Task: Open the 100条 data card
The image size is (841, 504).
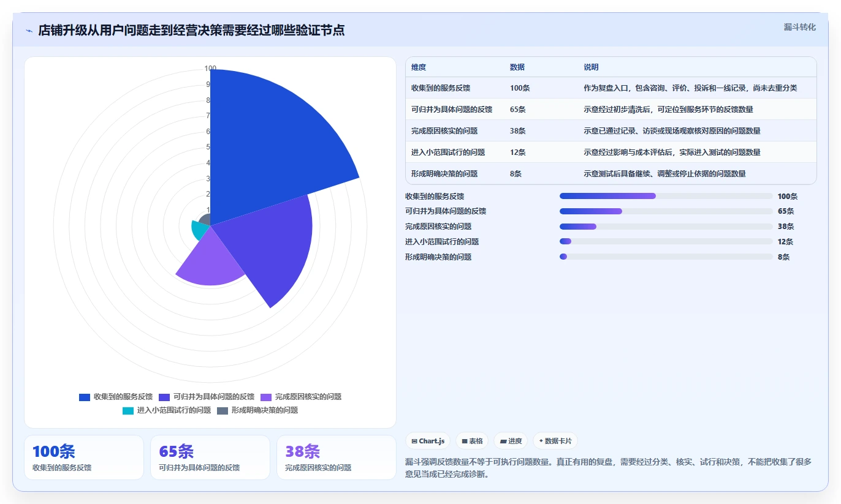Action: 84,457
